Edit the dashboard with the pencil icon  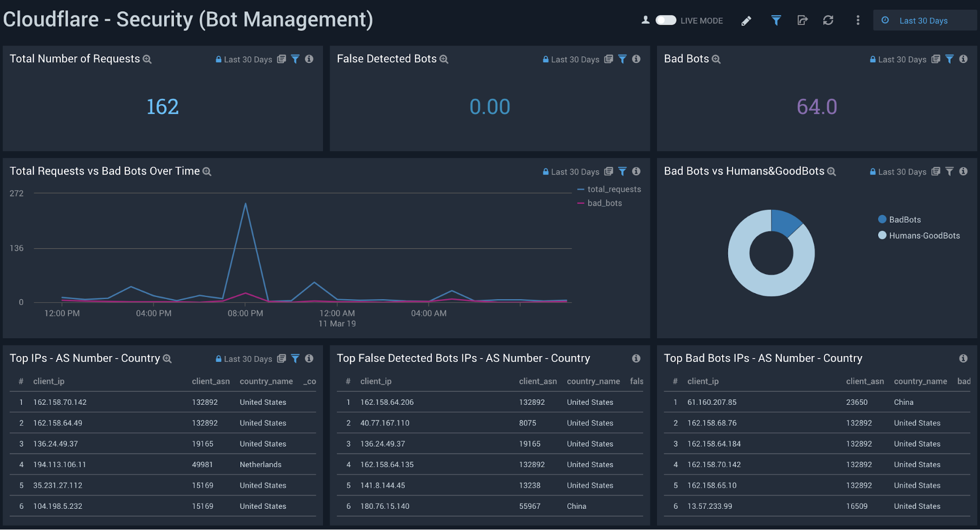coord(747,21)
